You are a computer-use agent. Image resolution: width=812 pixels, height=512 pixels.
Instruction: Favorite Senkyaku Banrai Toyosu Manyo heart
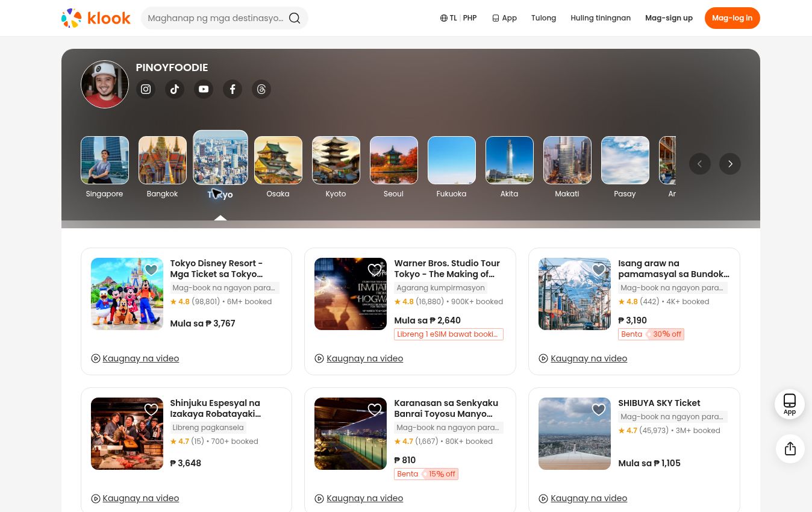pos(375,410)
